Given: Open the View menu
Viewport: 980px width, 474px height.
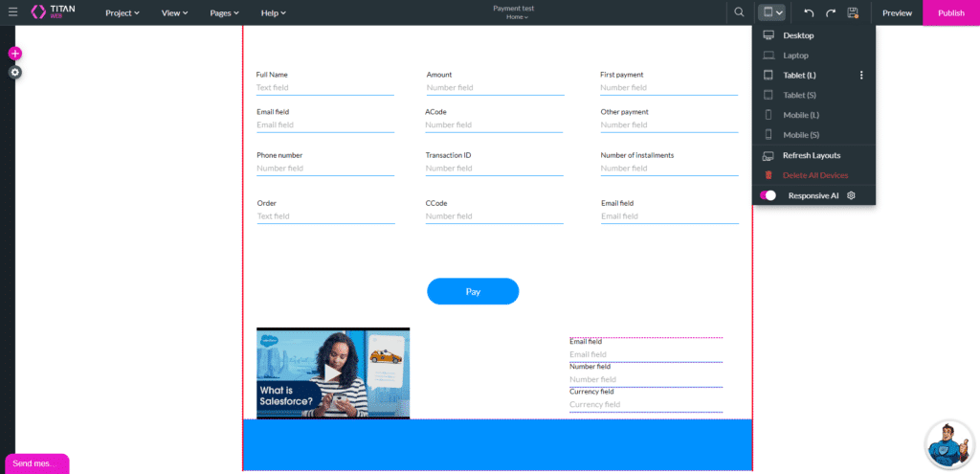Looking at the screenshot, I should point(175,12).
